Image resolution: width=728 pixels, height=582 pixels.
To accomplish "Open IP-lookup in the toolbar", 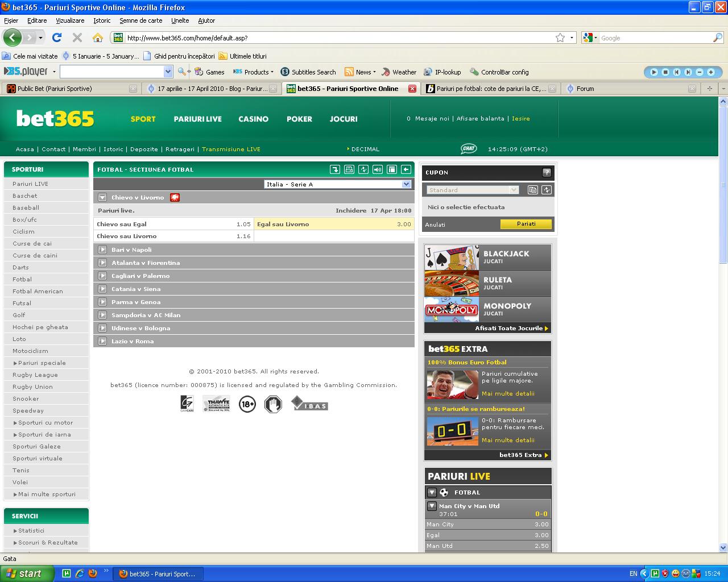I will 442,72.
